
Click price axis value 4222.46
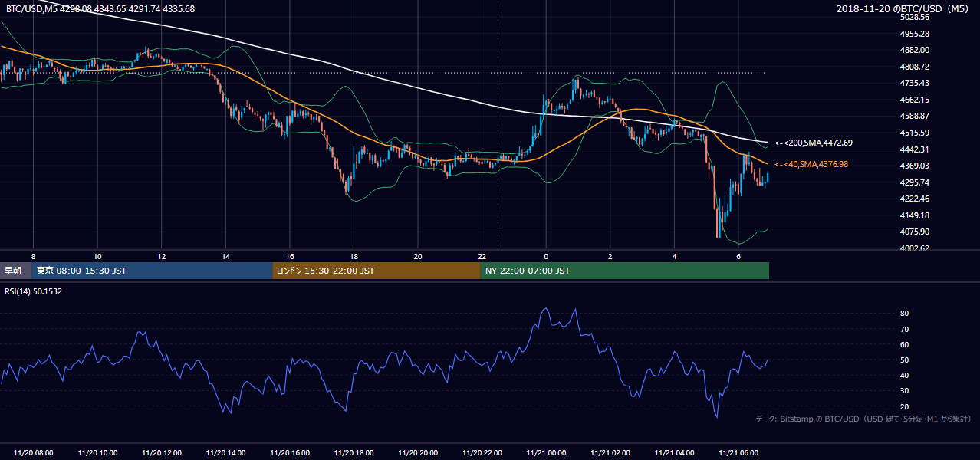[915, 199]
